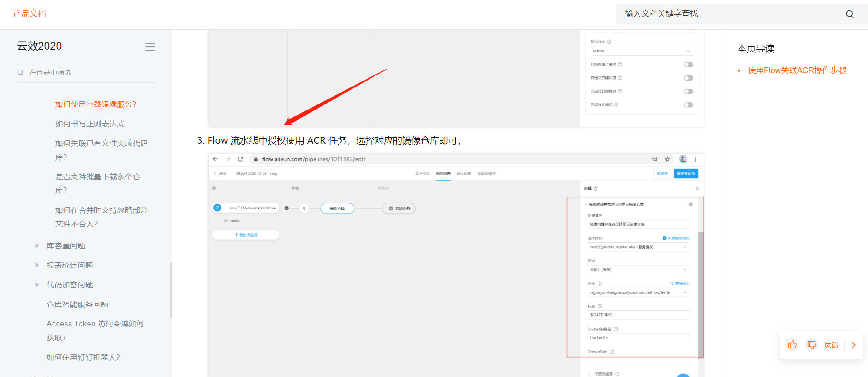
Task: Click the 标签 ${DATETIME} field
Action: click(x=639, y=315)
